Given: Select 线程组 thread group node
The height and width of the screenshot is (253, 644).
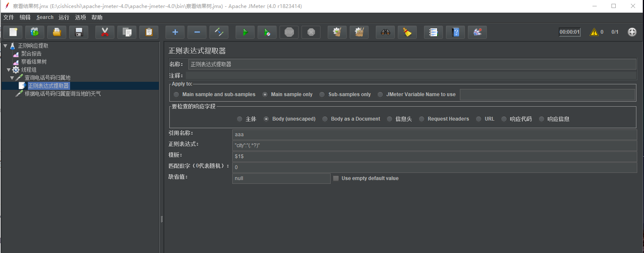Looking at the screenshot, I should pos(29,70).
